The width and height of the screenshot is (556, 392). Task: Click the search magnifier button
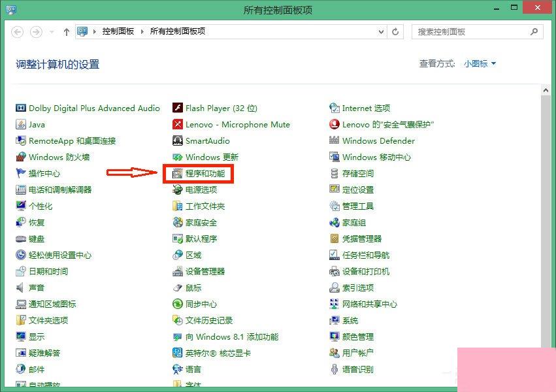point(534,31)
